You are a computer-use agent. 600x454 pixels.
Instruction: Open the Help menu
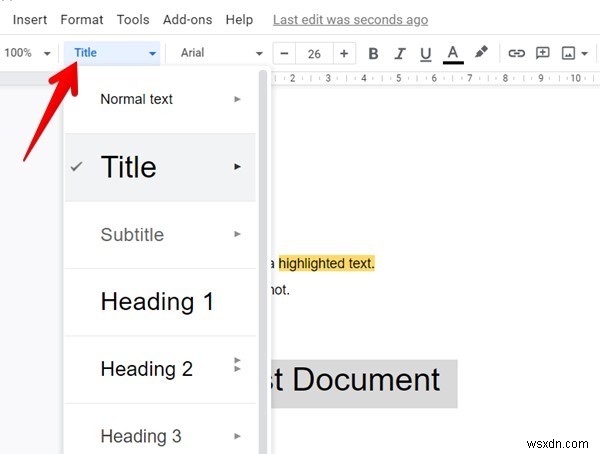(x=239, y=20)
